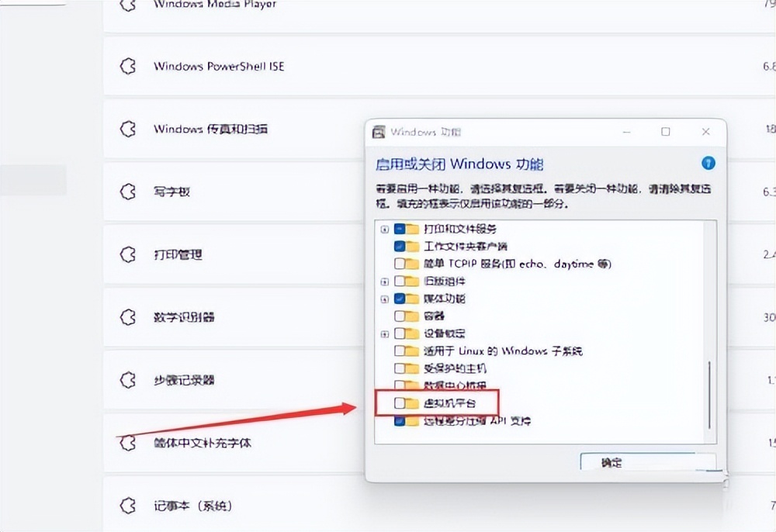Expand the 设备锁定 node
Image resolution: width=776 pixels, height=532 pixels.
coord(384,333)
